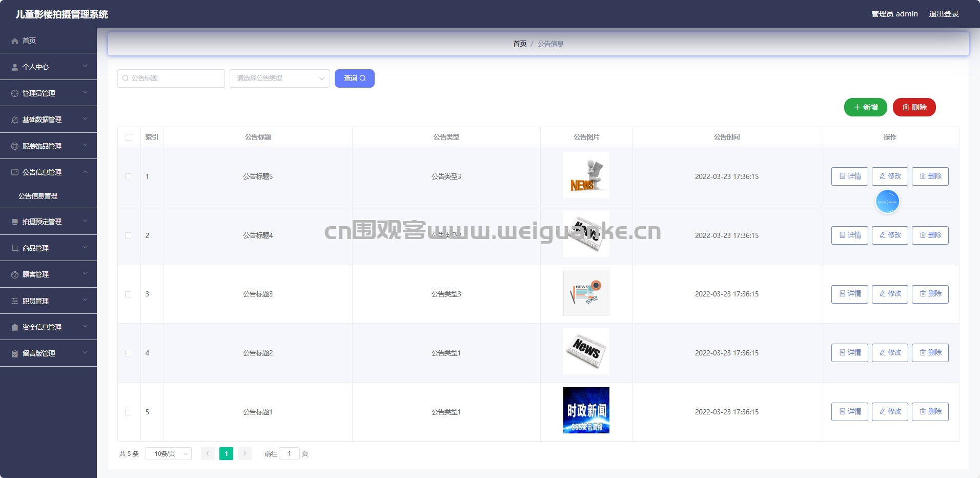Image resolution: width=980 pixels, height=478 pixels.
Task: Open the 时政新闻 thumbnail image
Action: [x=586, y=410]
